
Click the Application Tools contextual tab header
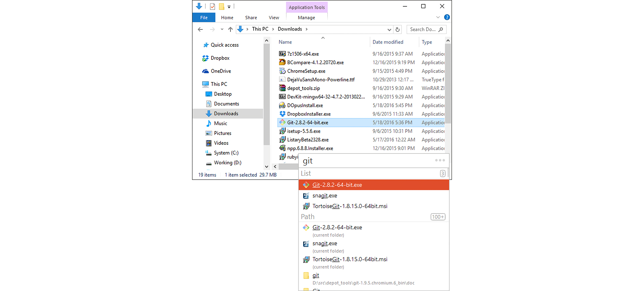[307, 7]
